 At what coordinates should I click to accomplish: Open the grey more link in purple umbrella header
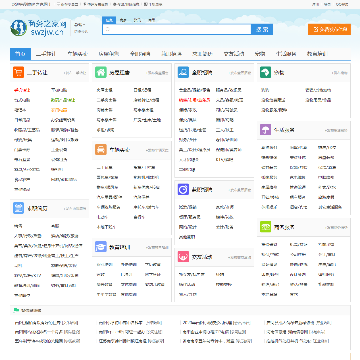336,130
